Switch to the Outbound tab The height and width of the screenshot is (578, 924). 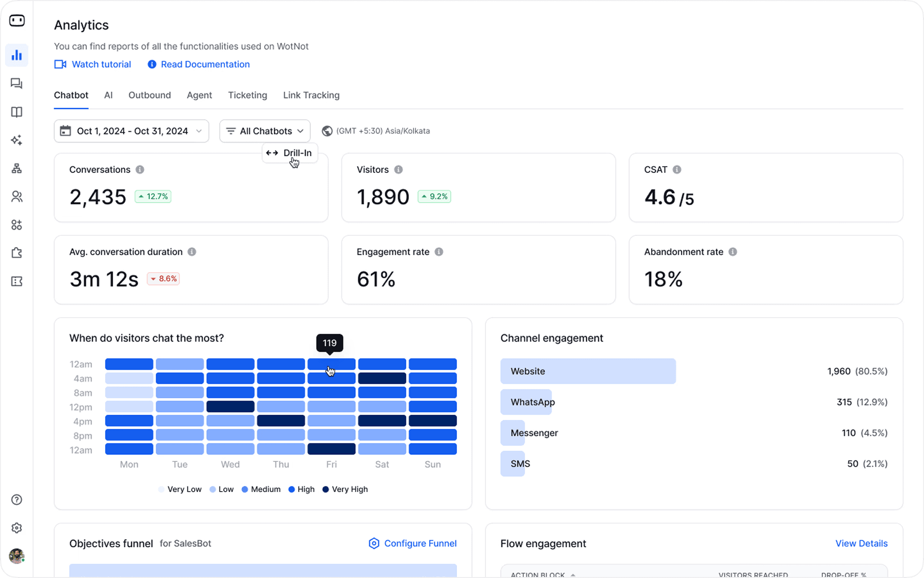click(x=150, y=95)
